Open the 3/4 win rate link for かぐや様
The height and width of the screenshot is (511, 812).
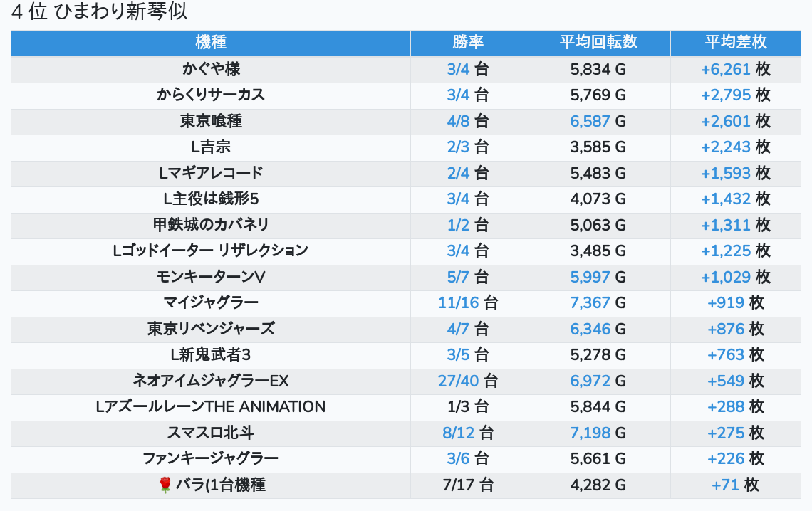[458, 69]
